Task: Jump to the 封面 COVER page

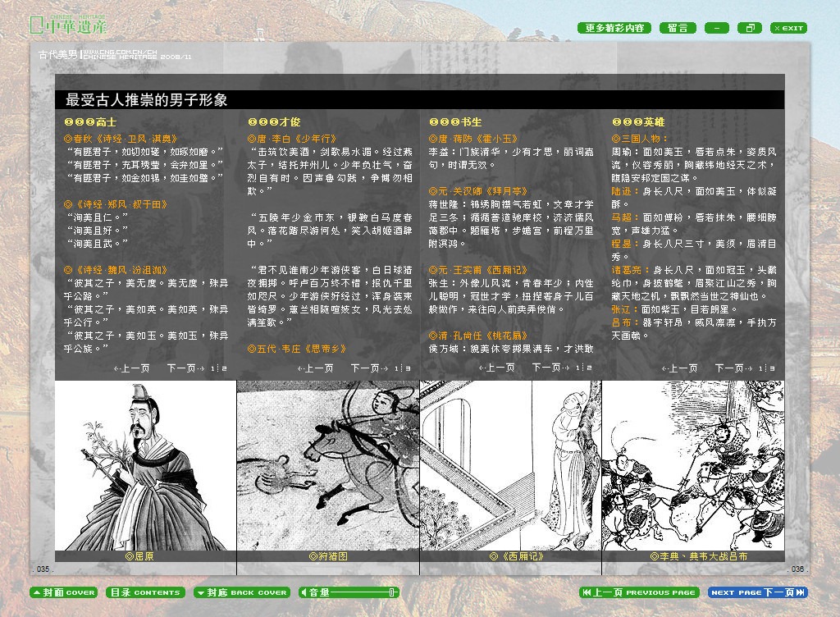Action: [64, 592]
